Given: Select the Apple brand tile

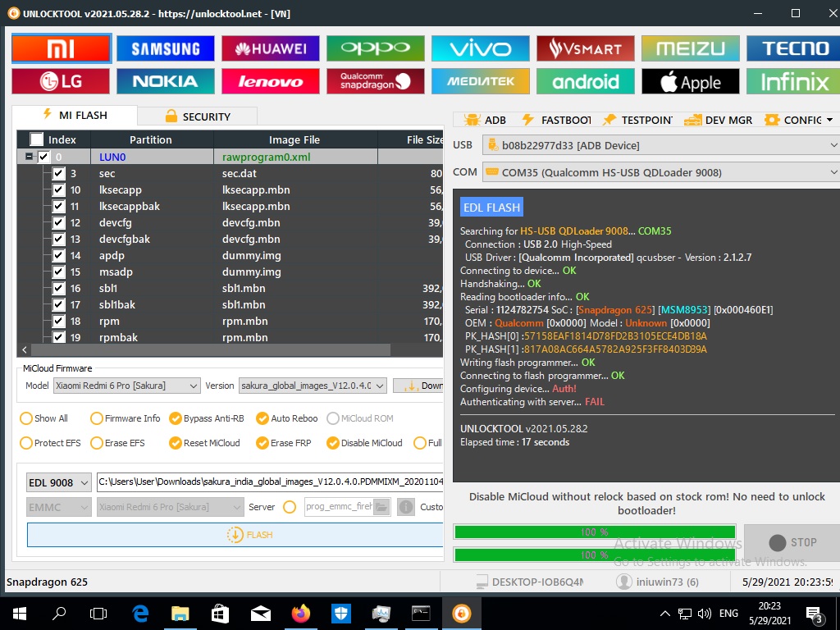Looking at the screenshot, I should (691, 81).
